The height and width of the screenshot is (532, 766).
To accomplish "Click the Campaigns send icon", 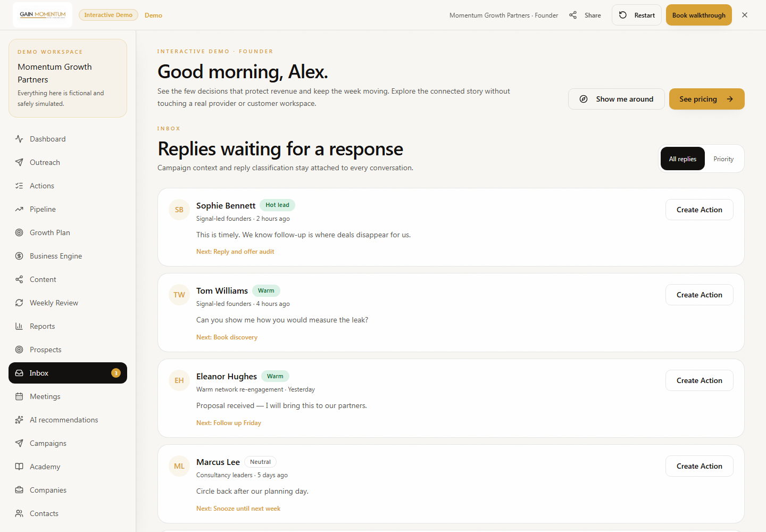I will (x=19, y=443).
